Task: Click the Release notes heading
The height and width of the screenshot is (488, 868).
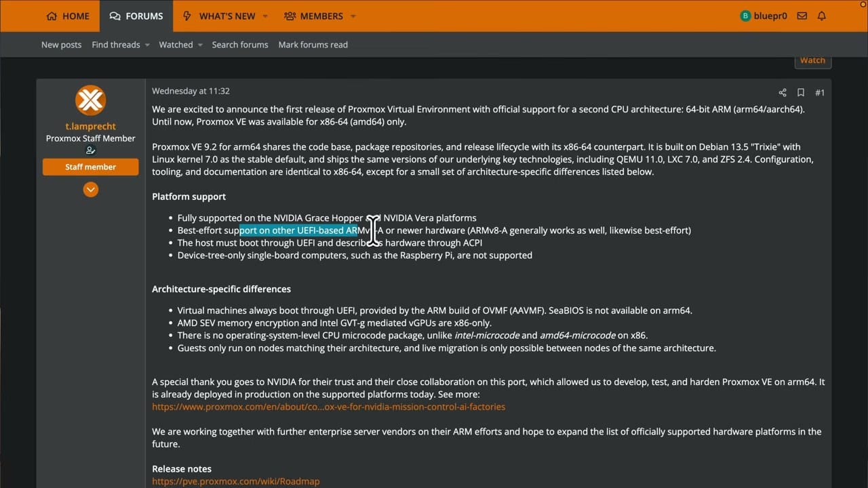Action: 182,469
